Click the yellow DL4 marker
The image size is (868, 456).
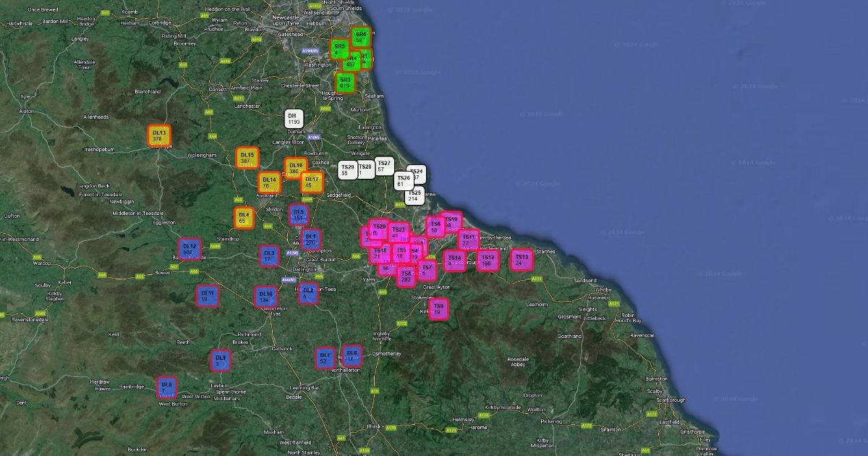pos(244,218)
